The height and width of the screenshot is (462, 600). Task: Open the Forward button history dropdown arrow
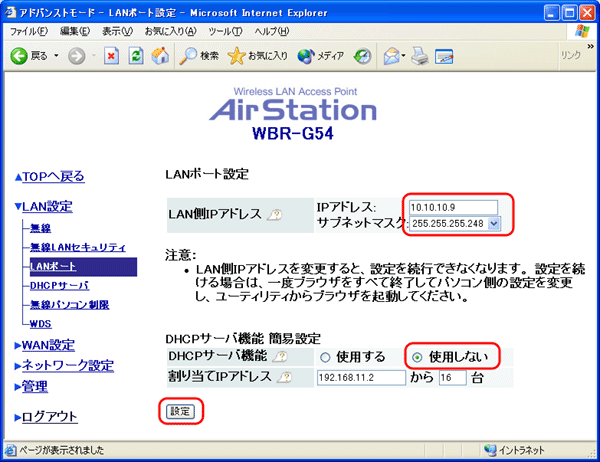(x=93, y=56)
